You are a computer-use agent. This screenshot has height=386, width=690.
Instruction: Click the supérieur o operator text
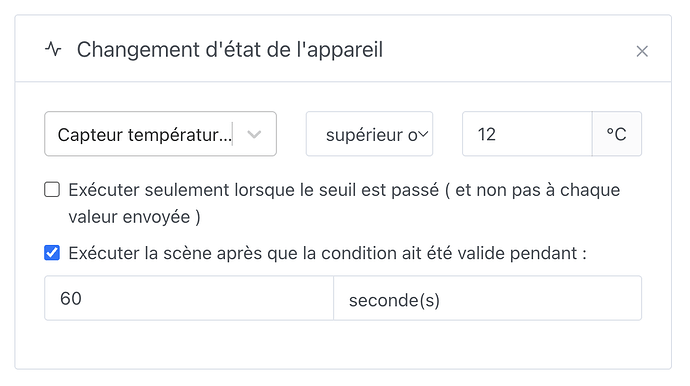371,135
